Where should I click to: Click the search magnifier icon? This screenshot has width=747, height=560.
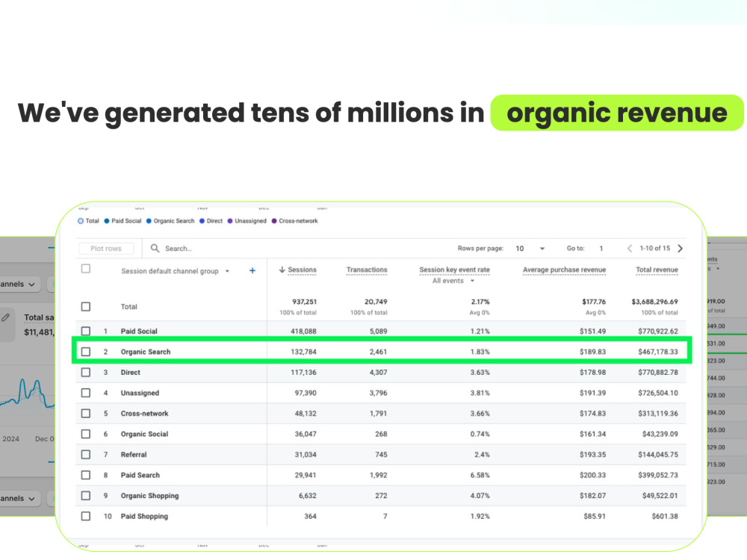click(x=155, y=248)
